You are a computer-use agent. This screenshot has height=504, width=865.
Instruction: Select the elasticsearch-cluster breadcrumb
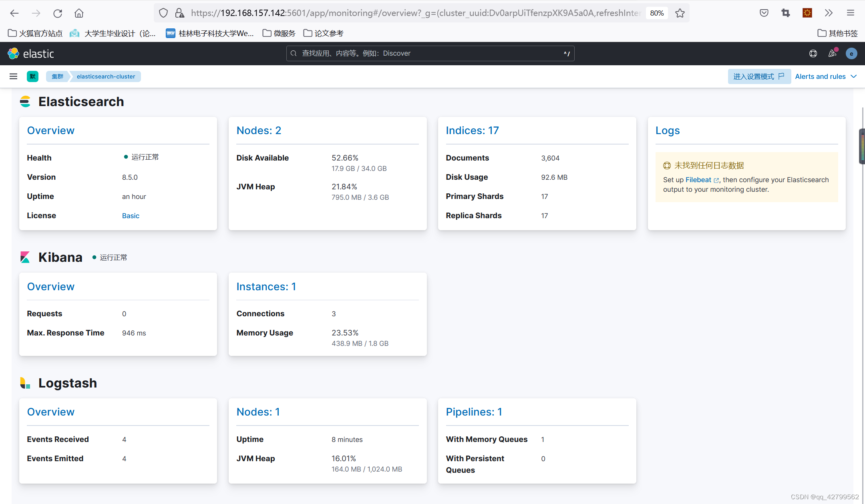pyautogui.click(x=106, y=76)
